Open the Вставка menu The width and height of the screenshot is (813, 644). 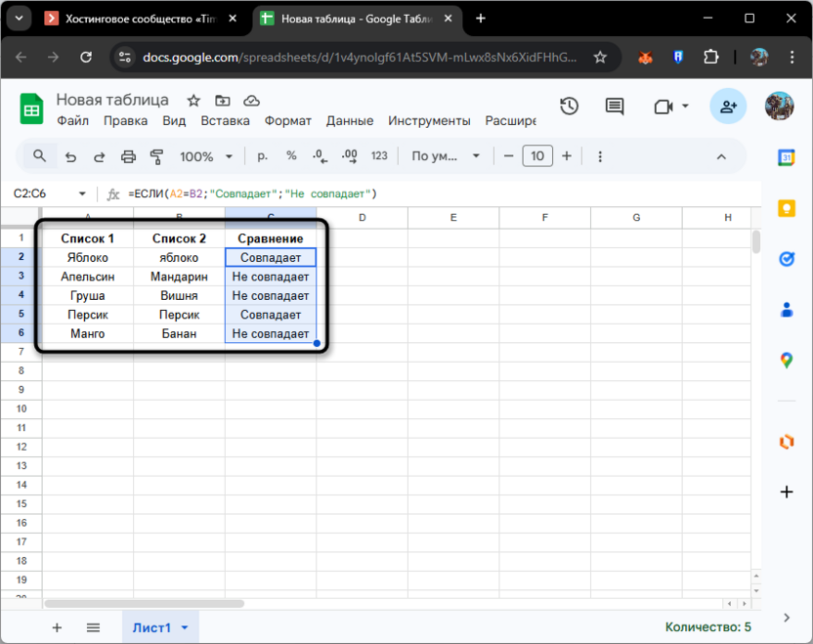point(225,121)
